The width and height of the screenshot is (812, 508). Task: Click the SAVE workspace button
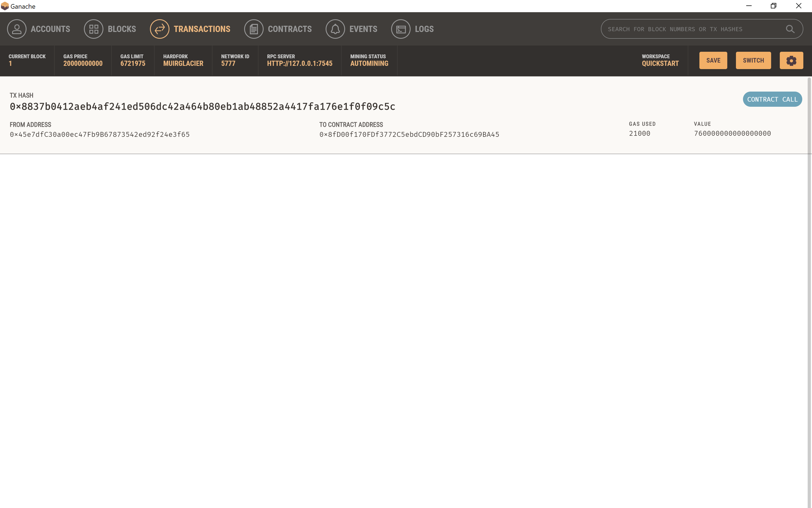coord(713,60)
